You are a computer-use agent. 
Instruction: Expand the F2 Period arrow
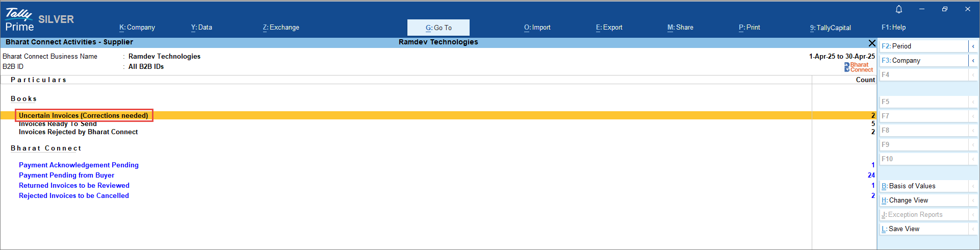tap(973, 46)
